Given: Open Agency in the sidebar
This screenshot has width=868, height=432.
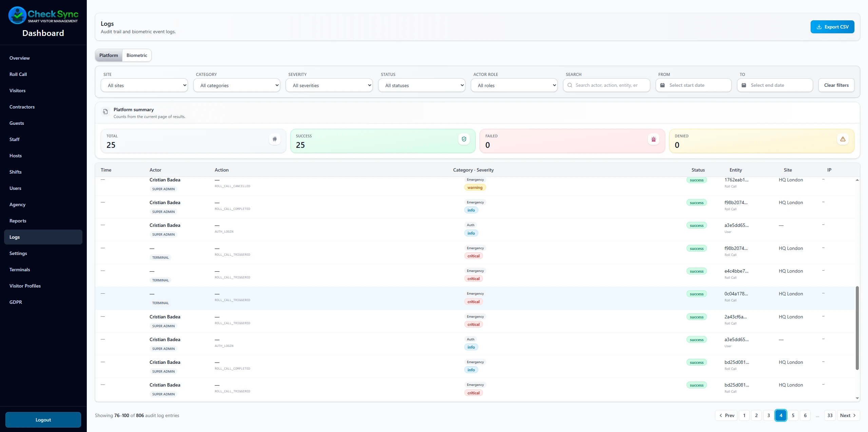Looking at the screenshot, I should pos(43,204).
